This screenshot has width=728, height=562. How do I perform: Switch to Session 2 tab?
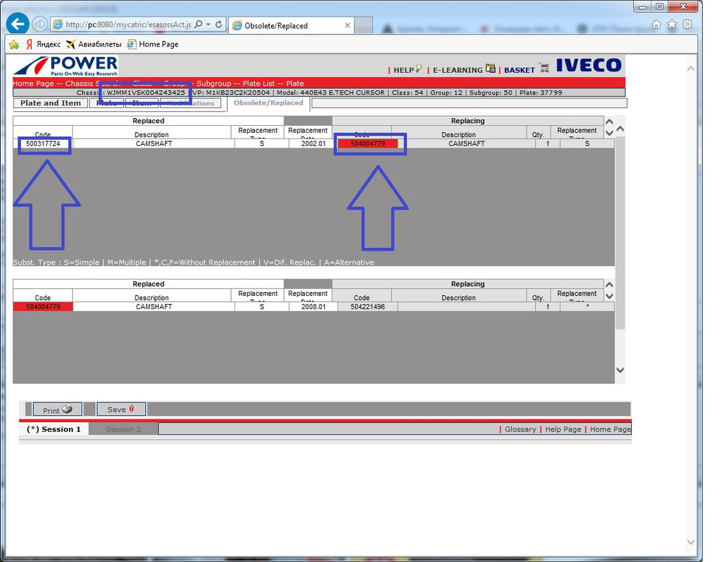coord(124,429)
